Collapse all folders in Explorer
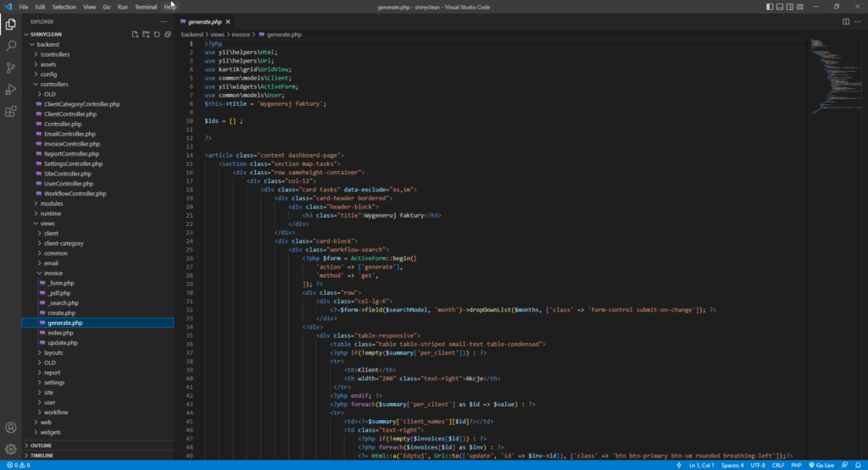This screenshot has height=470, width=868. pyautogui.click(x=168, y=34)
